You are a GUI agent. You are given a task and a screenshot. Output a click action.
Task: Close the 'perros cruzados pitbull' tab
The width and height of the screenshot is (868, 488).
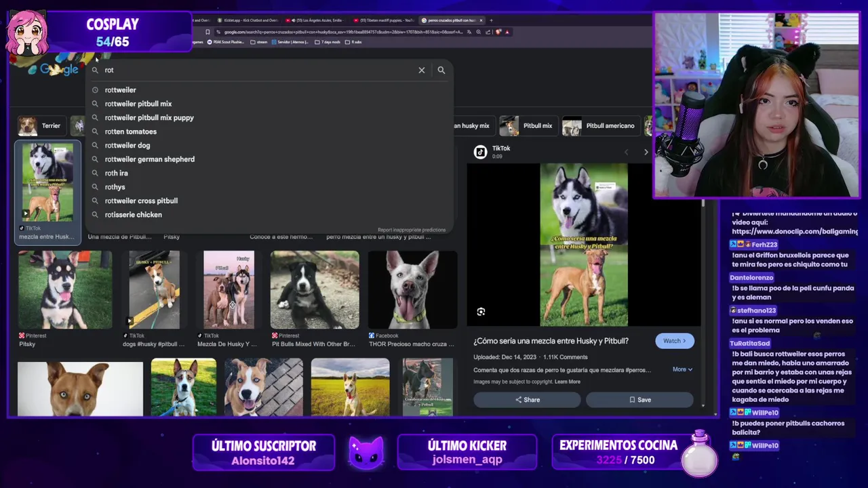tap(481, 20)
